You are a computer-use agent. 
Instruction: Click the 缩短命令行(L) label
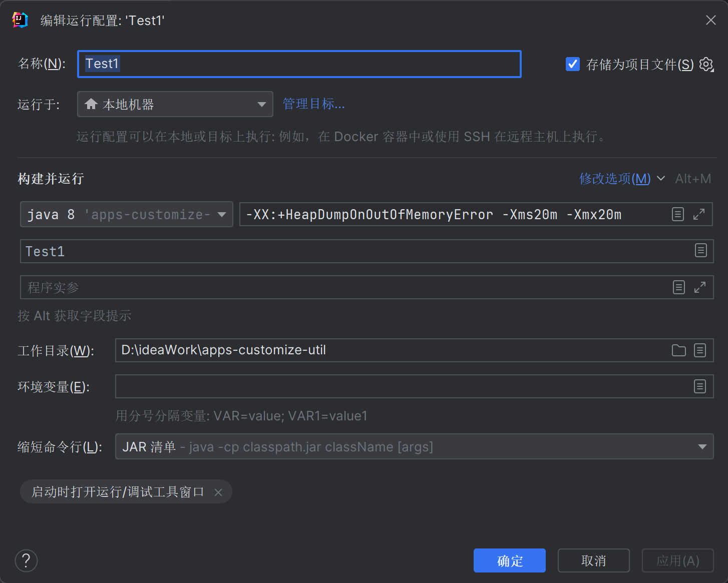(x=60, y=447)
